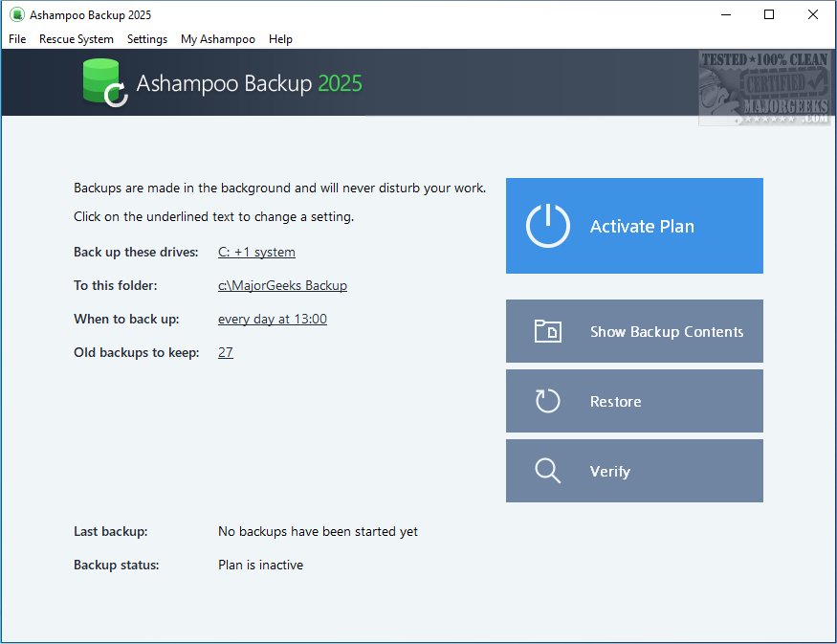Change drives via 'C: +1 system' link
Image resolution: width=837 pixels, height=644 pixels.
pos(256,253)
